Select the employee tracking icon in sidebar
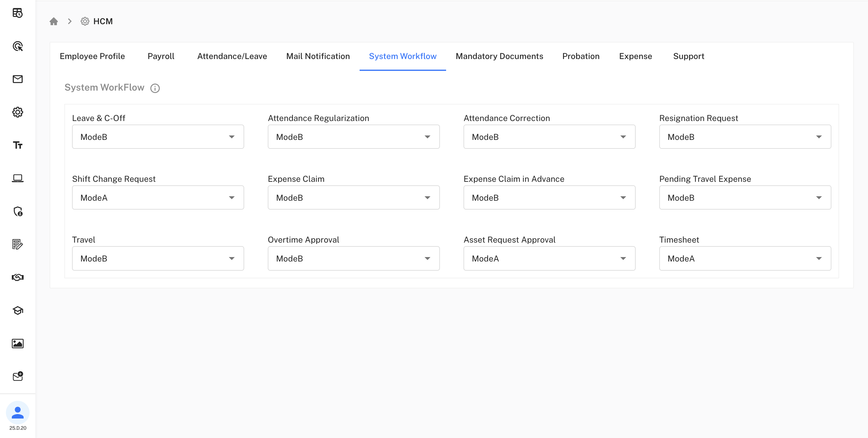Viewport: 868px width, 438px height. pyautogui.click(x=17, y=47)
